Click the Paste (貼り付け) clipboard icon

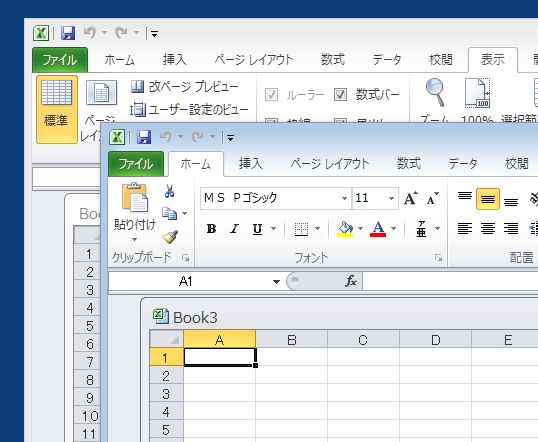pyautogui.click(x=135, y=197)
